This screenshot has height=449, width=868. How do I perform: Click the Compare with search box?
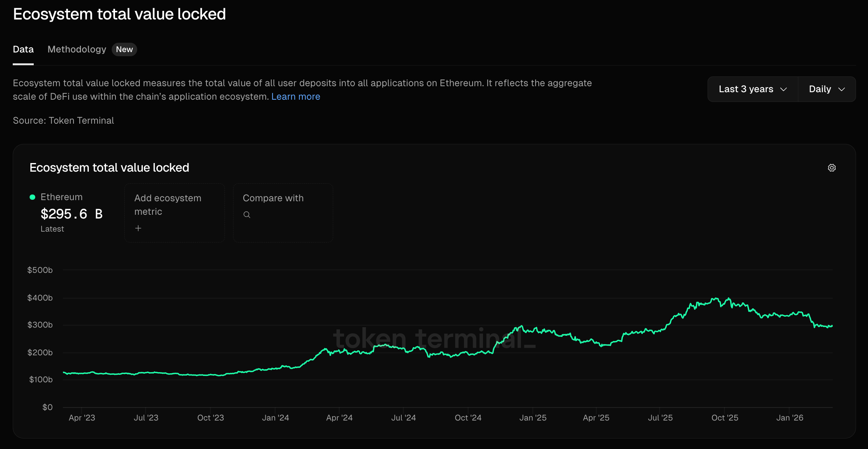click(x=283, y=213)
